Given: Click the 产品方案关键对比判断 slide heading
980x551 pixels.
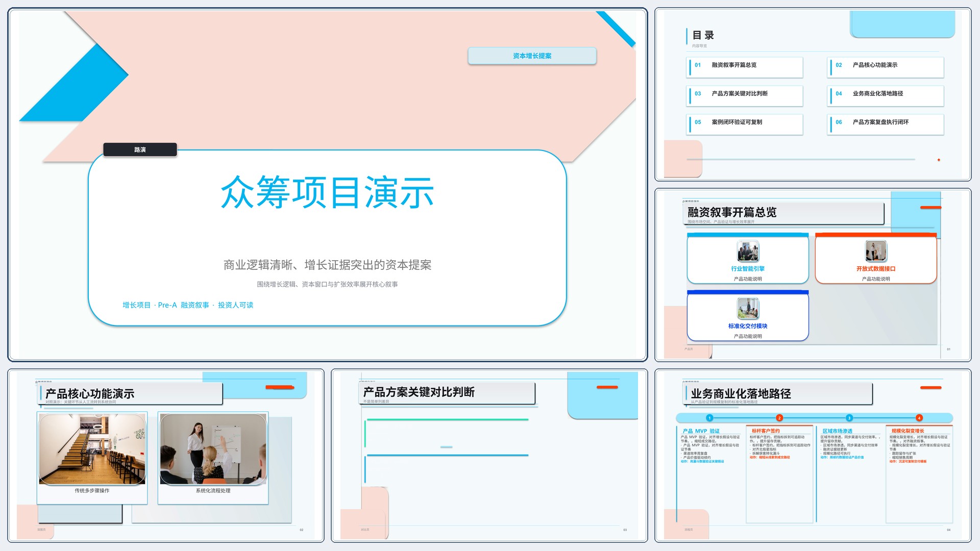Looking at the screenshot, I should pyautogui.click(x=419, y=392).
